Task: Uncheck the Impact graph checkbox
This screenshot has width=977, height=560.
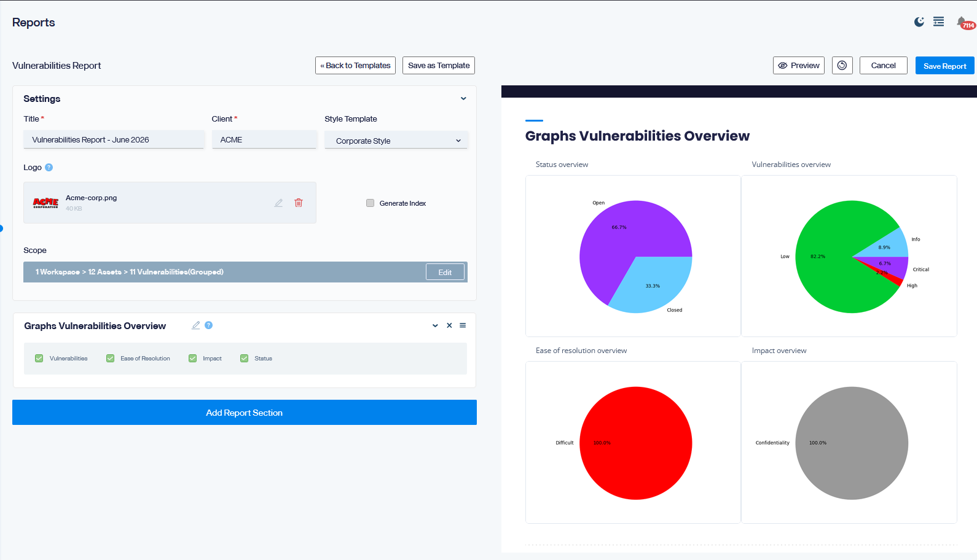Action: (x=192, y=359)
